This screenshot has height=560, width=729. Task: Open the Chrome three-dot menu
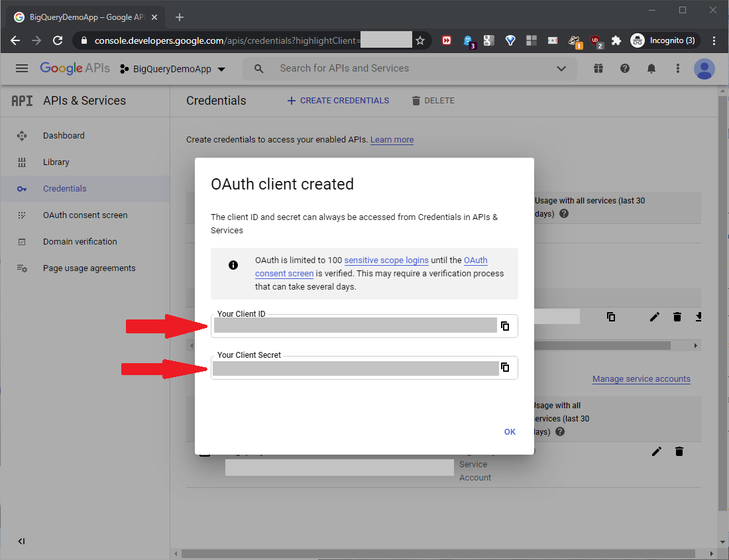click(714, 41)
